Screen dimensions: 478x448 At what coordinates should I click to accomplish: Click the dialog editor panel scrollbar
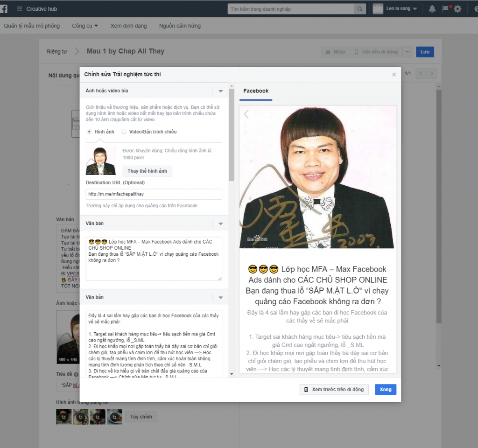(x=232, y=135)
